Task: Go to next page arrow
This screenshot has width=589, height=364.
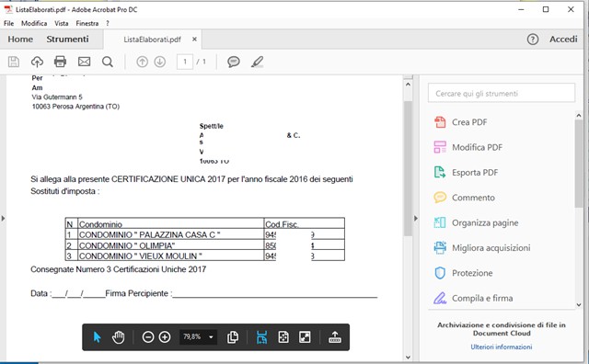Action: pos(160,62)
